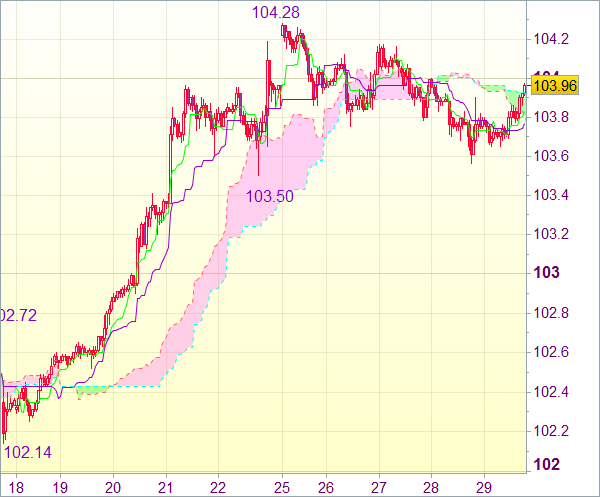Viewport: 600px width, 497px height.
Task: Click the 103.6 price axis label
Action: tap(551, 156)
